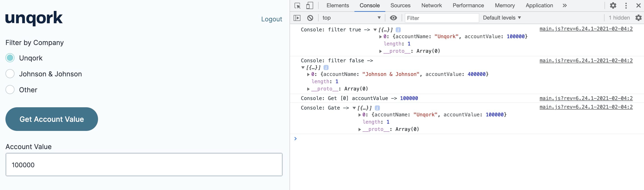644x190 pixels.
Task: Switch to the Sources tab
Action: [x=400, y=5]
